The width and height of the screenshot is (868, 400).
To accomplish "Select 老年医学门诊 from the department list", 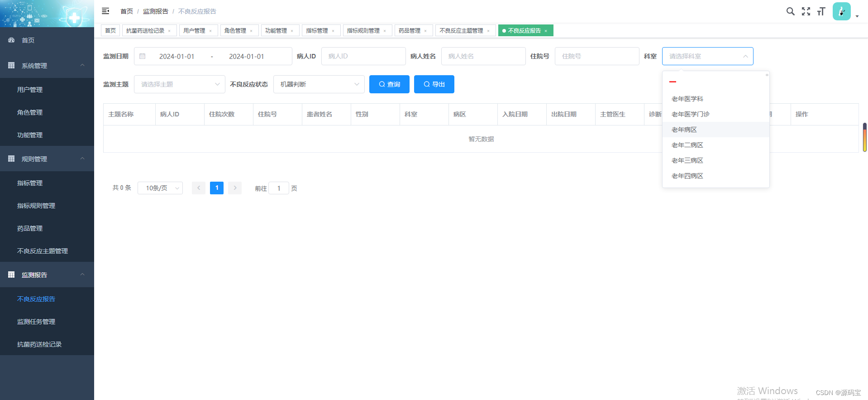I will (x=716, y=114).
